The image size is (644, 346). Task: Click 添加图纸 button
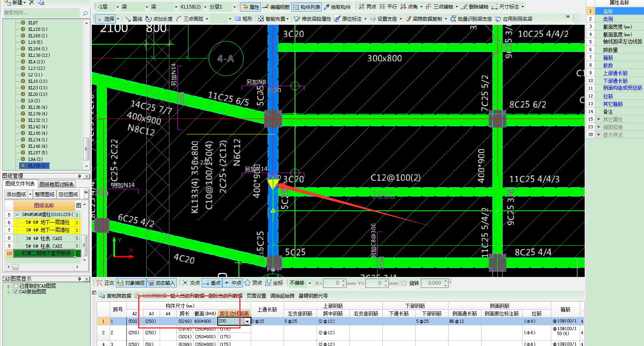coord(17,195)
